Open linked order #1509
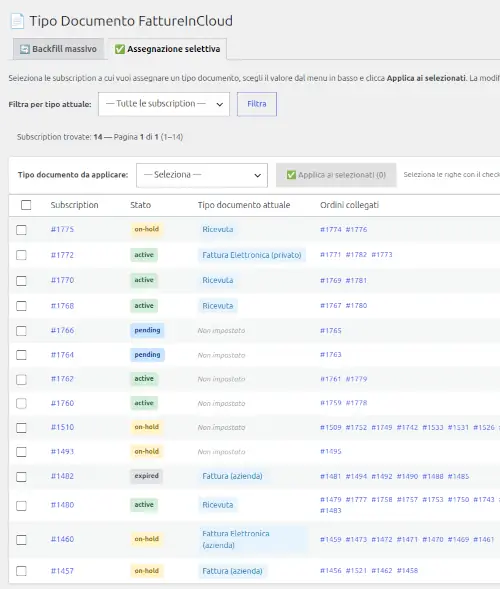This screenshot has width=500, height=589. [x=331, y=427]
